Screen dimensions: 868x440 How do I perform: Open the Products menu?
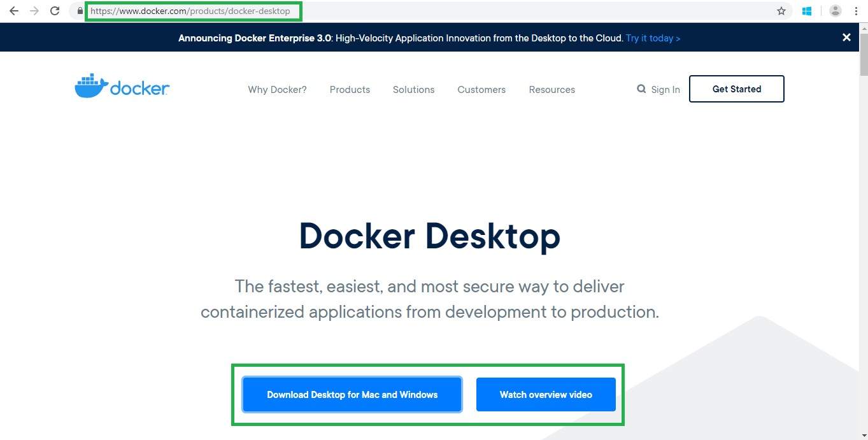point(350,90)
